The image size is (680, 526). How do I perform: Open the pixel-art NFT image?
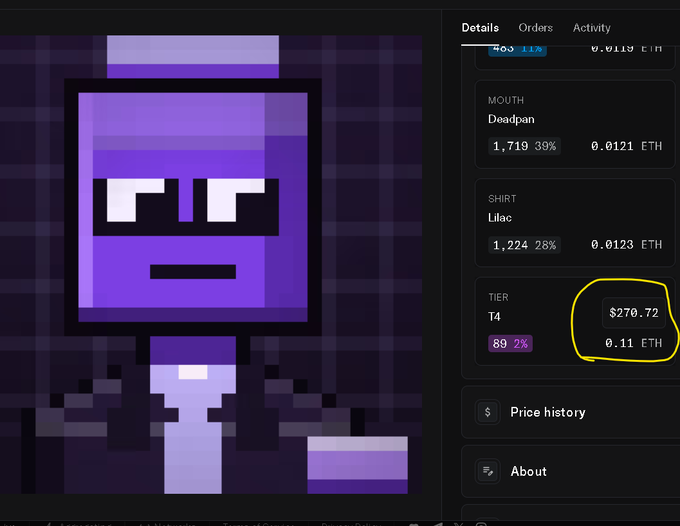(x=211, y=265)
